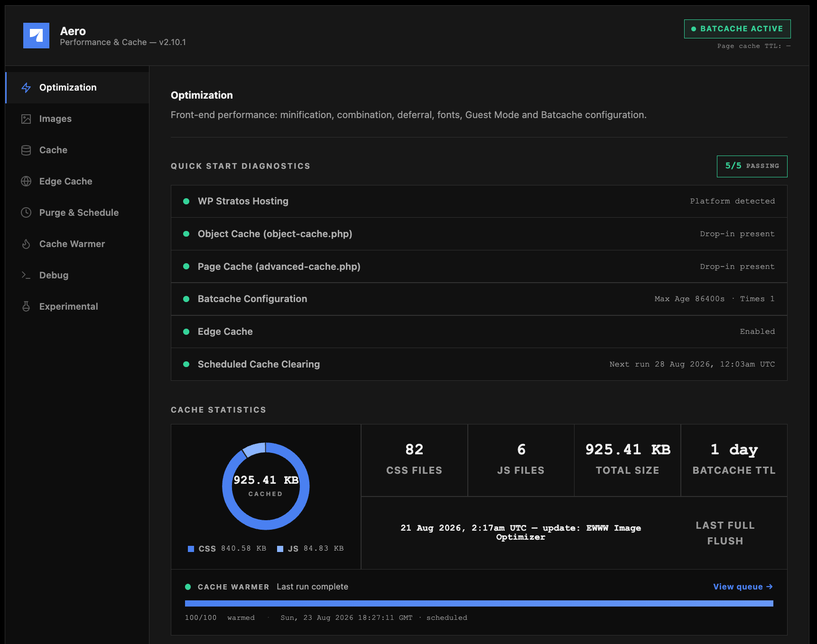
Task: Switch to the Images section
Action: tap(77, 119)
